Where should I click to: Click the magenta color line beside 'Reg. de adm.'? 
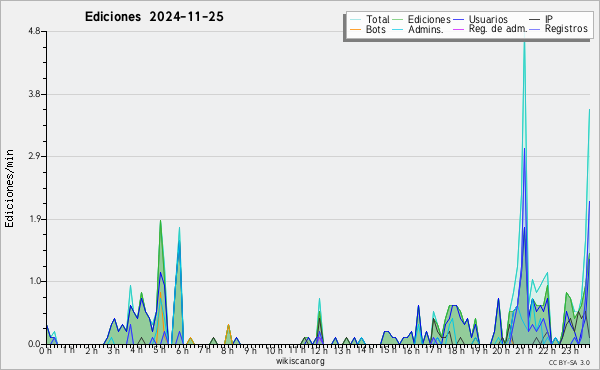pos(458,29)
